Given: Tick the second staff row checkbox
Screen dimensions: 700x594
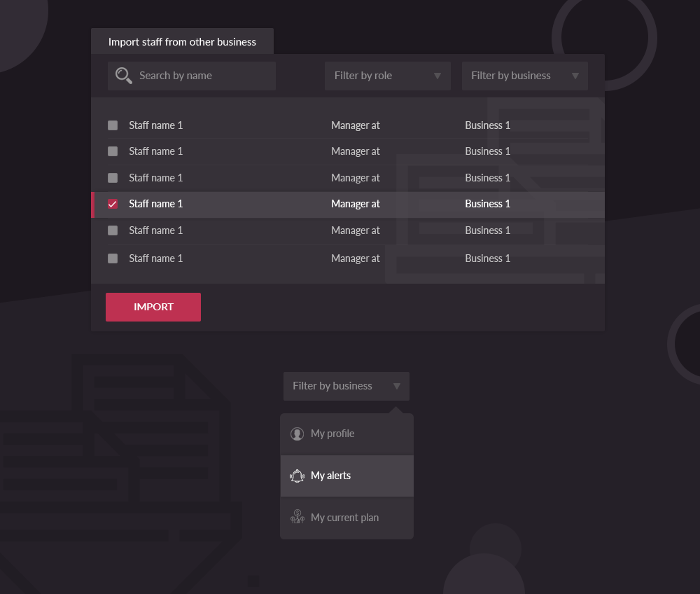Looking at the screenshot, I should pyautogui.click(x=113, y=151).
